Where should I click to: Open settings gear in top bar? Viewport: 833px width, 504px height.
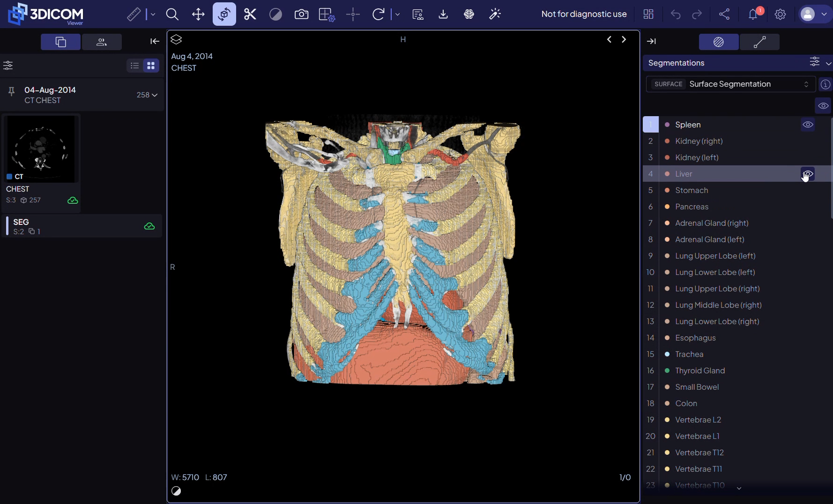click(780, 15)
